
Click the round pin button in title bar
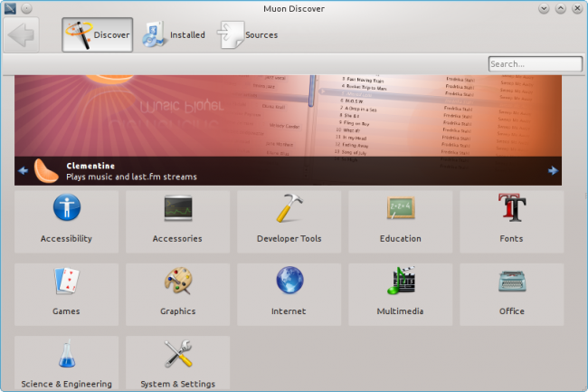pyautogui.click(x=26, y=8)
